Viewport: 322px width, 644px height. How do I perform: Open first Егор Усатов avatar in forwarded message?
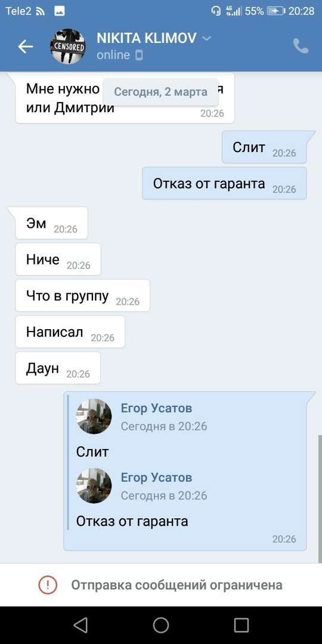coord(94,416)
